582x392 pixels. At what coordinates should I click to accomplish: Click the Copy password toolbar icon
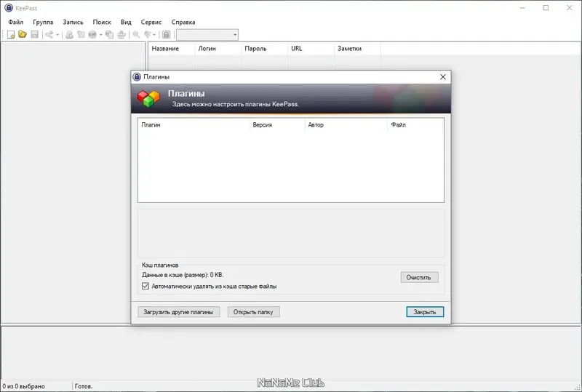click(81, 34)
